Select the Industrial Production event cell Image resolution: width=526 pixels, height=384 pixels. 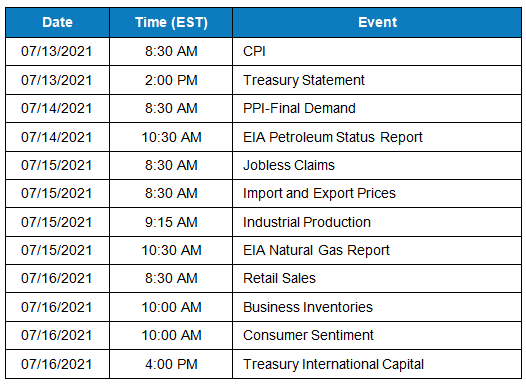(377, 222)
